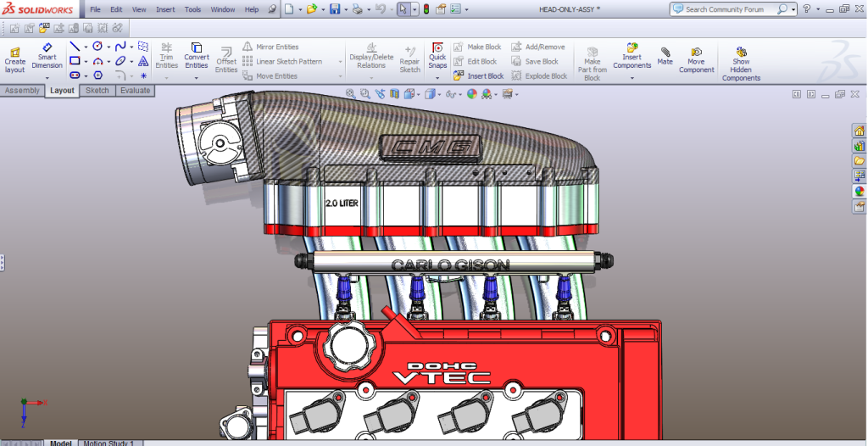
Task: Click the Insert Block command
Action: (x=479, y=76)
